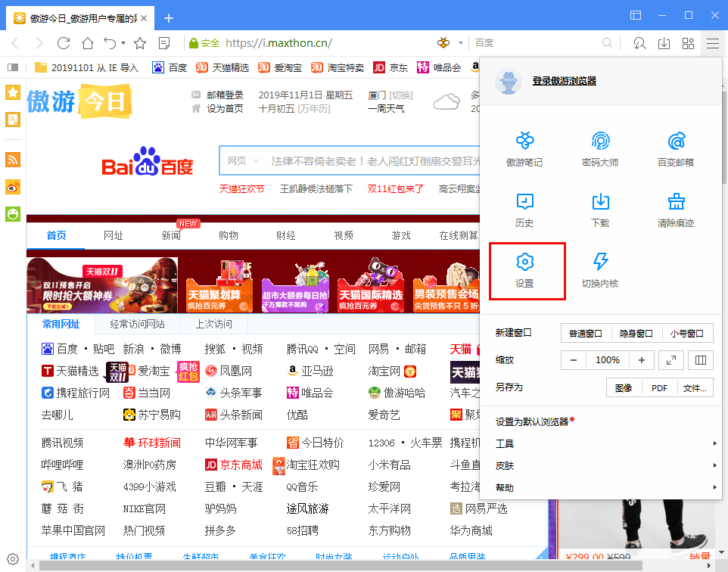Screen dimensions: 728x572
Task: Open Magic Mail (百变邮箱)
Action: pos(675,148)
